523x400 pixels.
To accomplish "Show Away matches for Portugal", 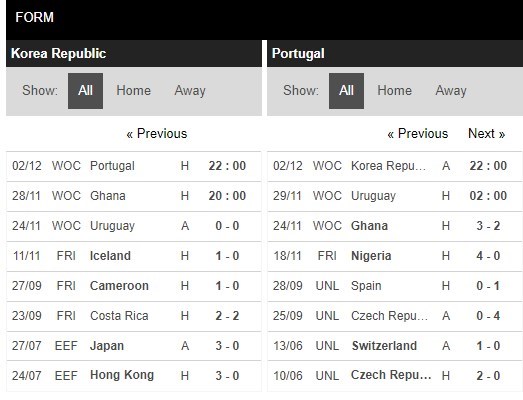I will (451, 91).
